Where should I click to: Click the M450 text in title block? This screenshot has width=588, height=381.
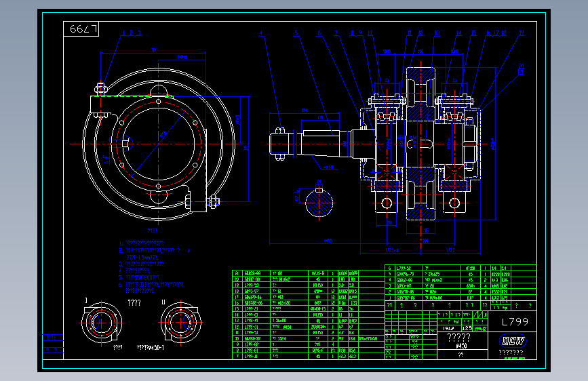click(x=462, y=346)
